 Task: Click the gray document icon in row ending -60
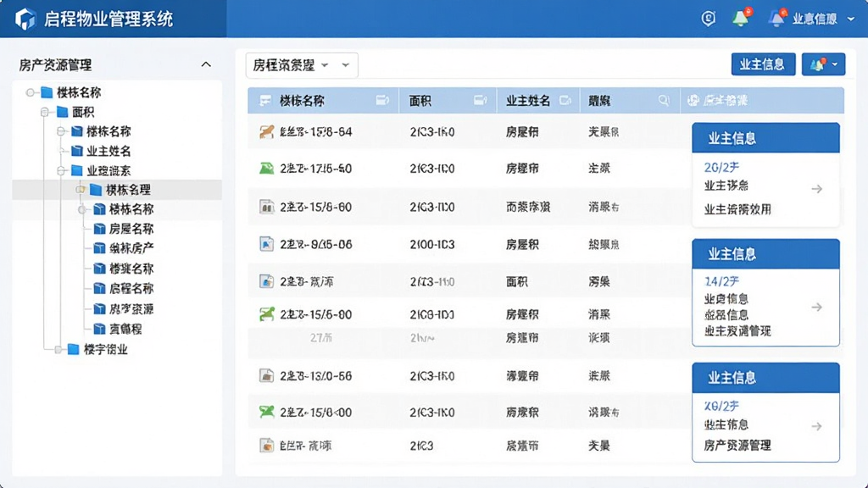(267, 207)
